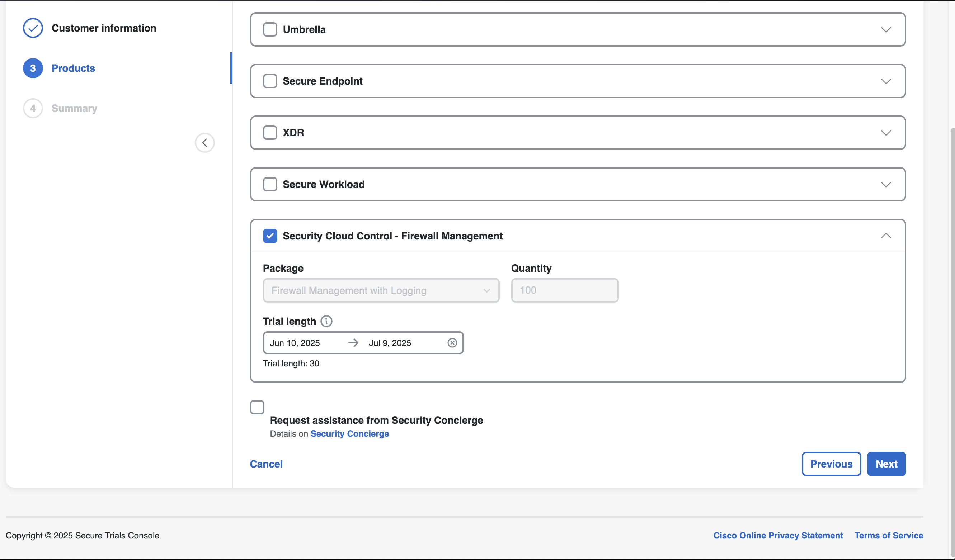Expand the Umbrella panel chevron
The height and width of the screenshot is (560, 955).
click(886, 29)
